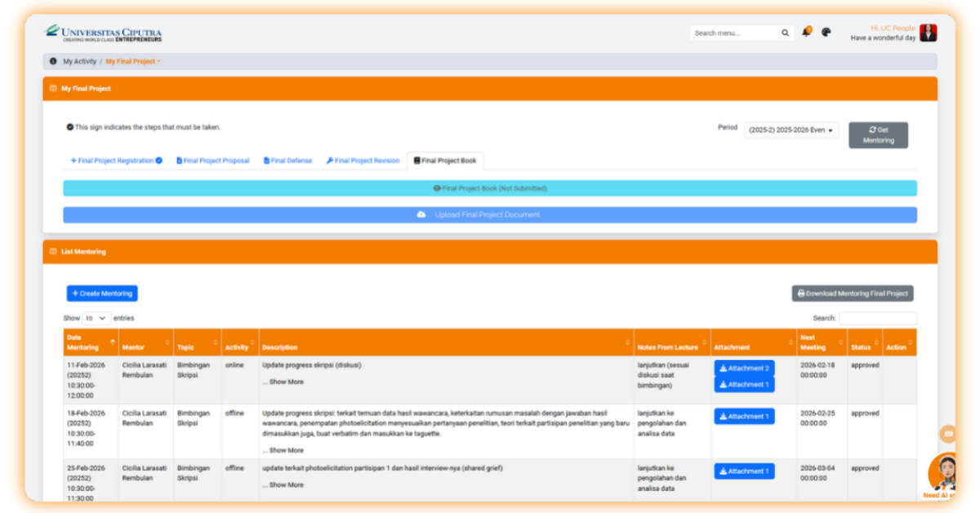
Task: Click the user profile avatar
Action: 928,33
